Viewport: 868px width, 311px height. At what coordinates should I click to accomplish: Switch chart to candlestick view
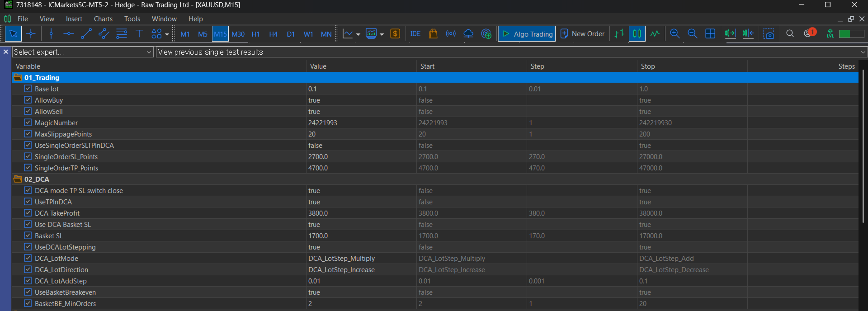point(637,34)
